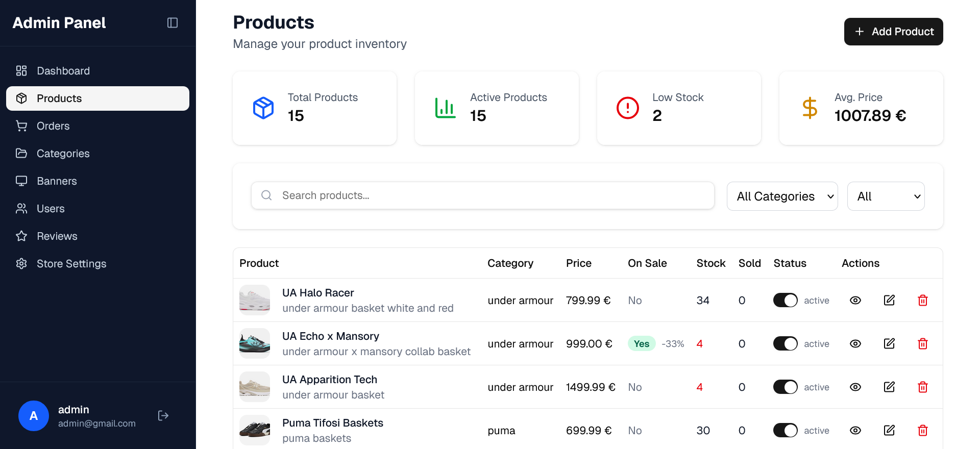Delete the Puma Tifosi Baskets row
The width and height of the screenshot is (980, 449).
(x=922, y=431)
